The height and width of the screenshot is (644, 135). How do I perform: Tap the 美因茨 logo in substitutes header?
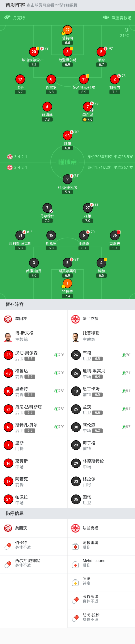click(x=8, y=319)
